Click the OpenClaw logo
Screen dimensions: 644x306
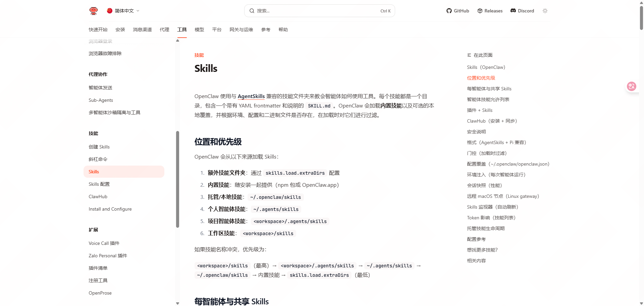coord(94,10)
